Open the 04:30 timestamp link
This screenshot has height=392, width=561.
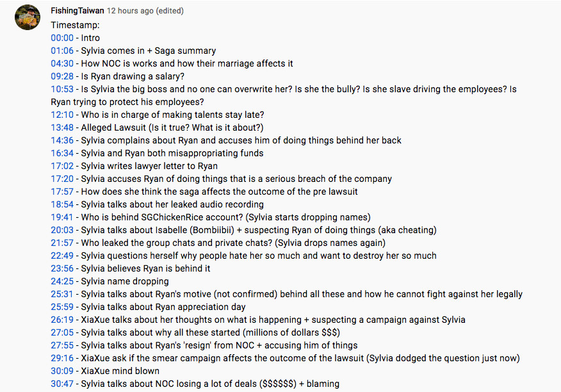click(x=62, y=63)
